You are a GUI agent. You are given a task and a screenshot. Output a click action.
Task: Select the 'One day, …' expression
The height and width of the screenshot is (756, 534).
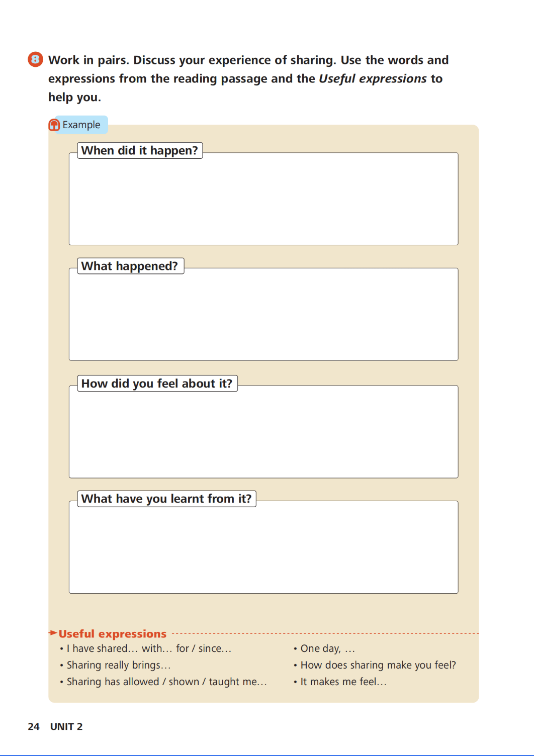coord(328,648)
